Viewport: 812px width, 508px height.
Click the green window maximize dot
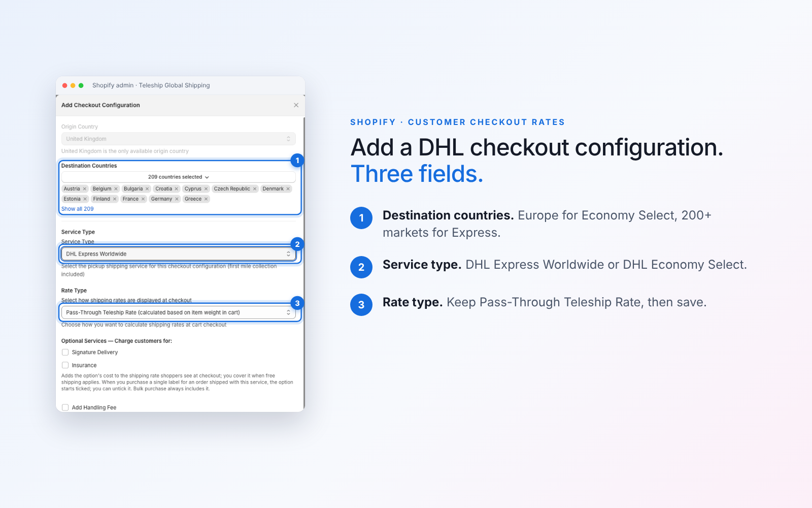coord(81,85)
